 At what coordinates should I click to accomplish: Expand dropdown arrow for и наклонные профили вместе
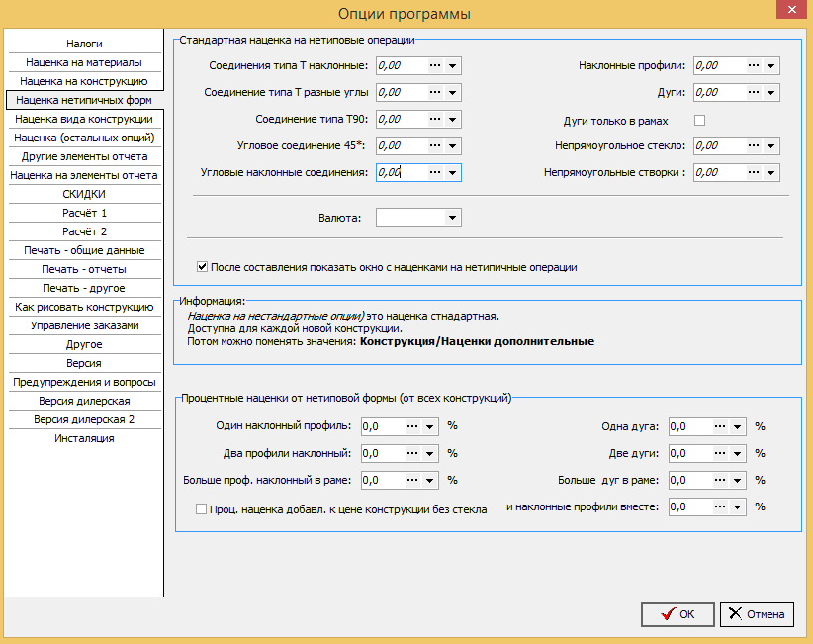(x=737, y=507)
